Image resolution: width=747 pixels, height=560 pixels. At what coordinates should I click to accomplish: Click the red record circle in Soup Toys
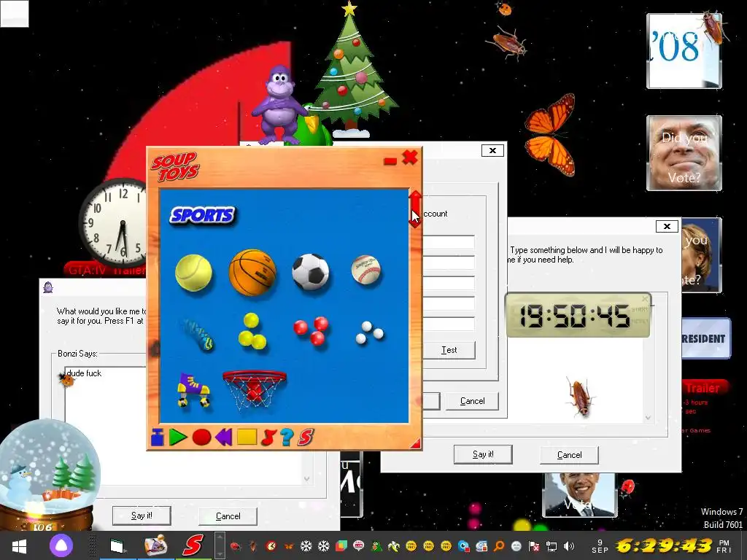coord(201,437)
